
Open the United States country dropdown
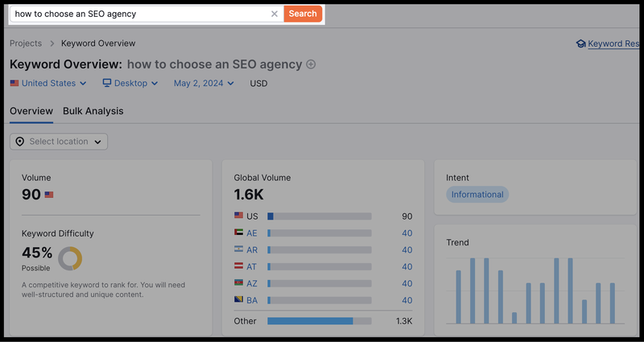click(48, 84)
